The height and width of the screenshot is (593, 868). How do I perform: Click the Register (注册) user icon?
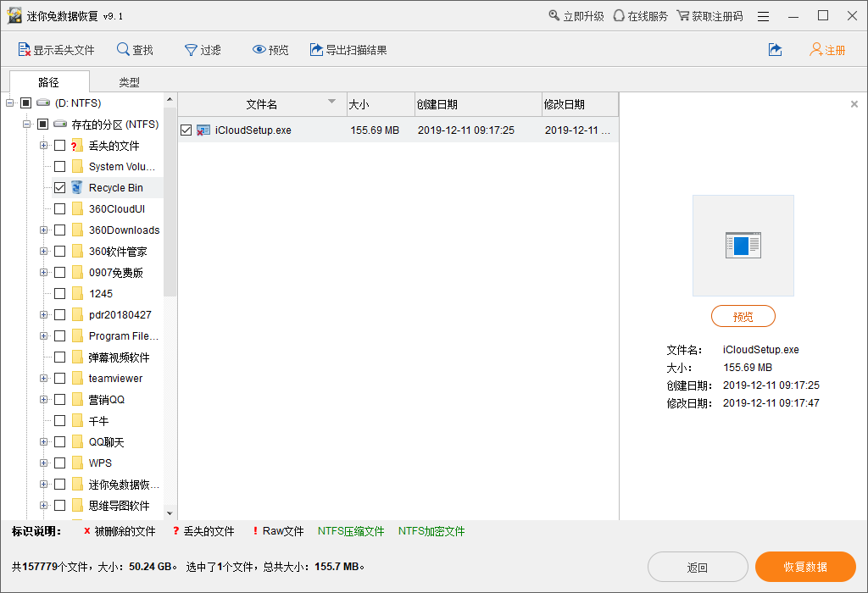coord(816,50)
